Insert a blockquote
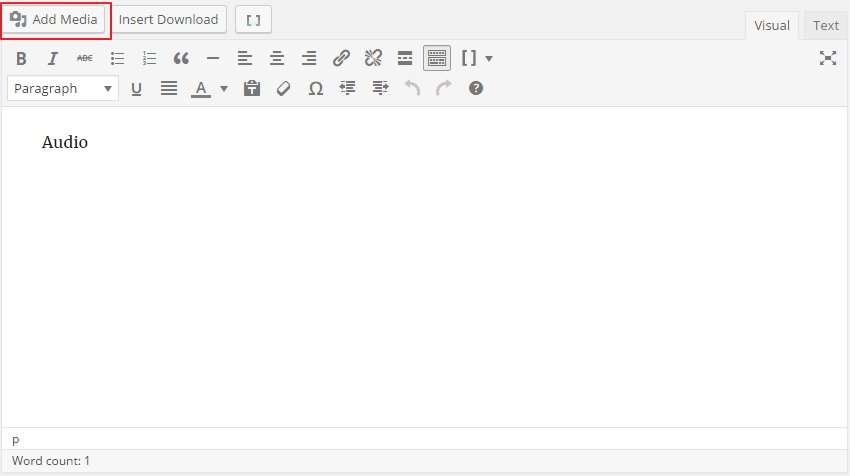The image size is (850, 476). point(181,58)
